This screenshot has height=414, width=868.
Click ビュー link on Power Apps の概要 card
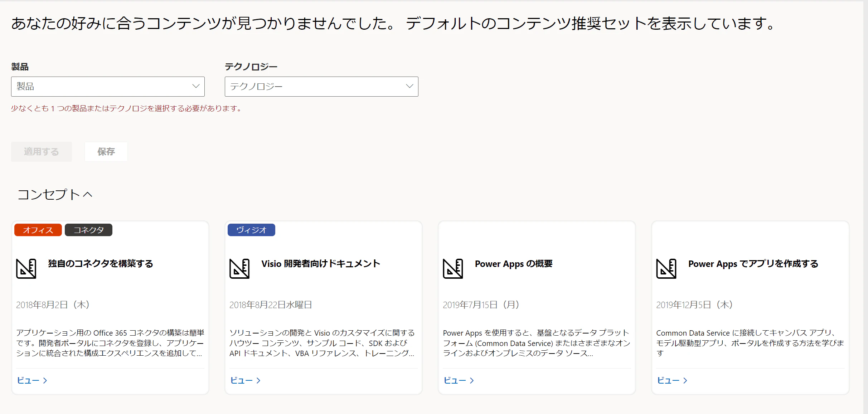click(x=459, y=380)
